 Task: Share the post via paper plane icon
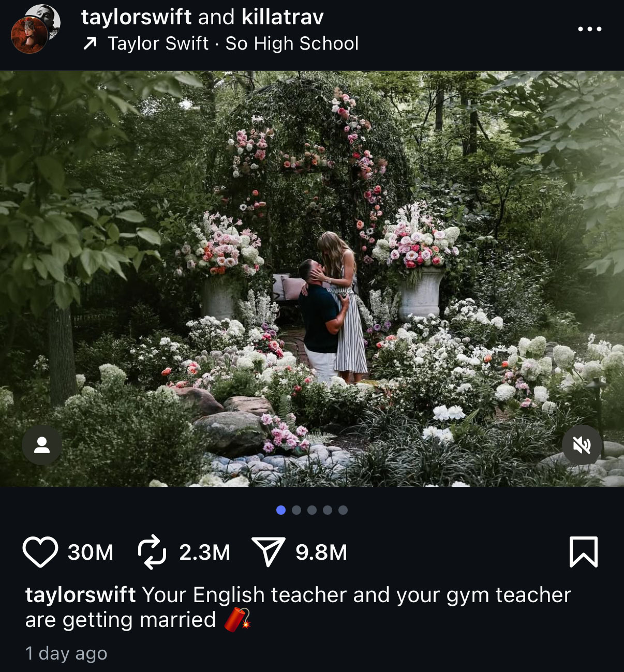coord(268,551)
